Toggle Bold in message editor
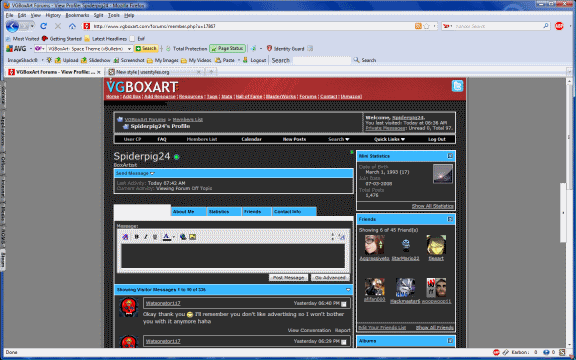 tap(137, 237)
